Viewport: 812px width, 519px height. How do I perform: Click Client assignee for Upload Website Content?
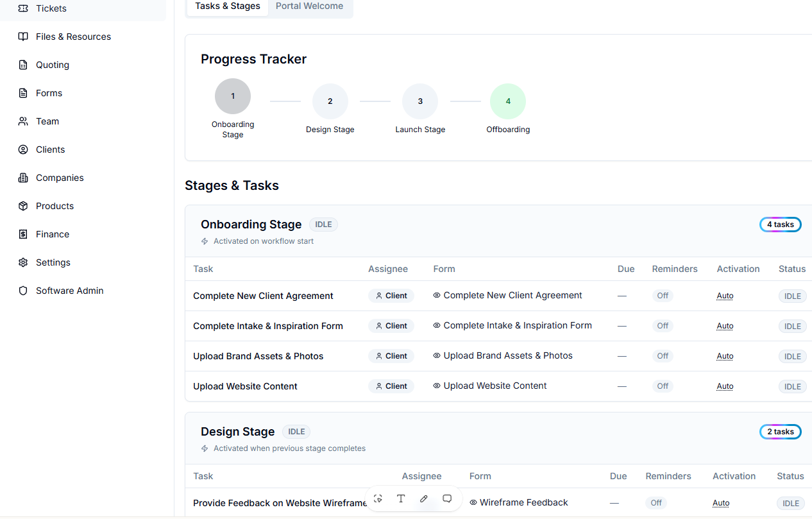391,386
